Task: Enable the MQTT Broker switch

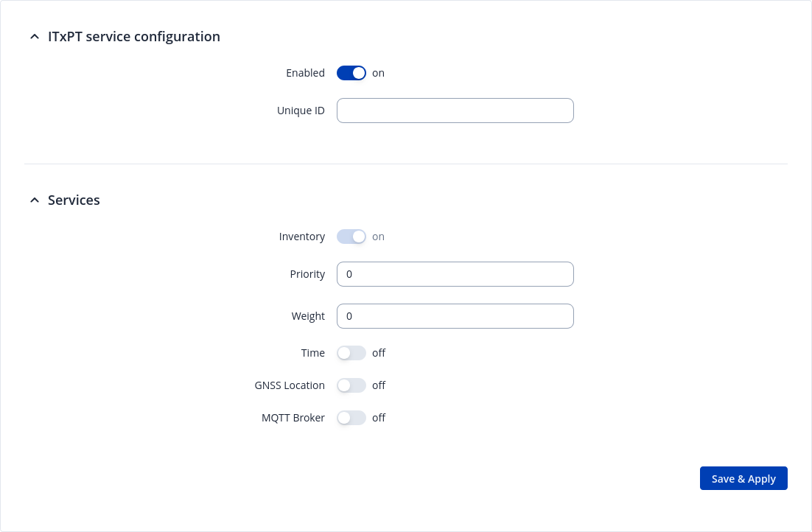Action: [351, 418]
